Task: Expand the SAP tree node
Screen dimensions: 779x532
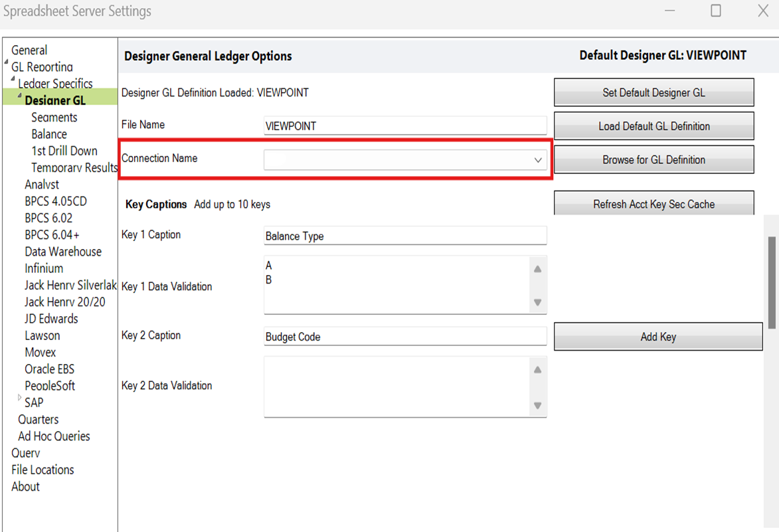Action: coord(20,397)
